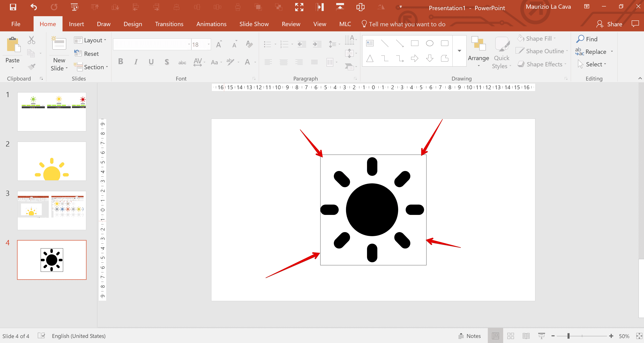Image resolution: width=644 pixels, height=343 pixels.
Task: Switch to Slide Sorter view in status bar
Action: point(510,336)
